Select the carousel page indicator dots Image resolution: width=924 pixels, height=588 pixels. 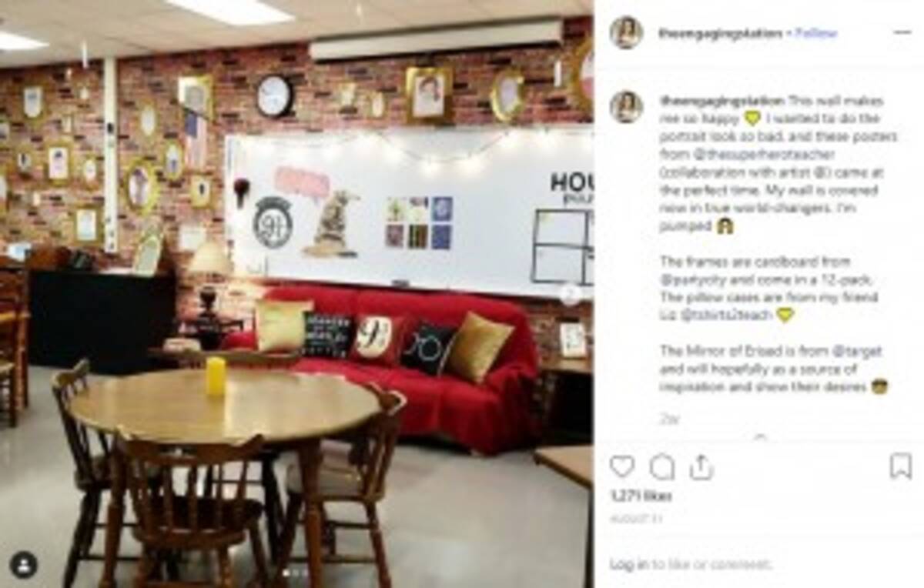pyautogui.click(x=296, y=573)
